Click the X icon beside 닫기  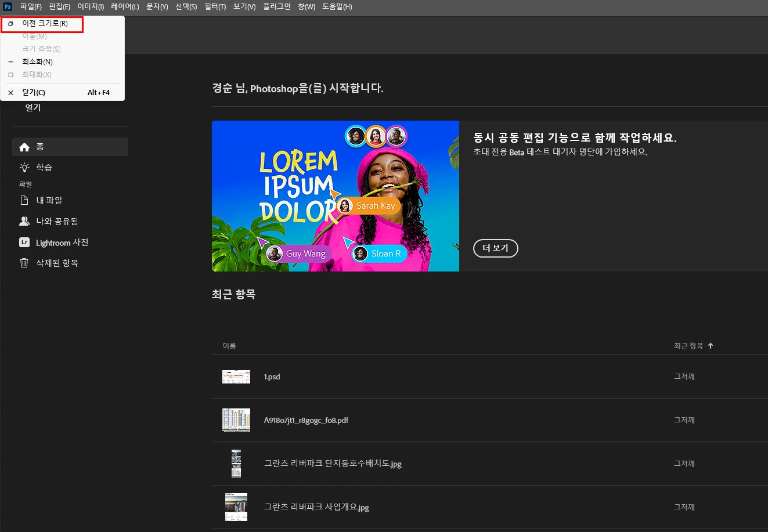(x=10, y=93)
